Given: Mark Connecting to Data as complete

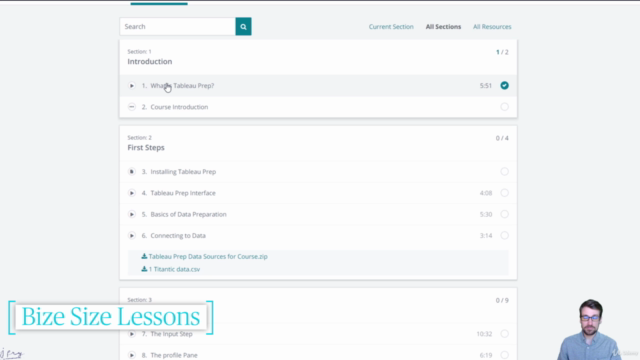Looking at the screenshot, I should 504,235.
